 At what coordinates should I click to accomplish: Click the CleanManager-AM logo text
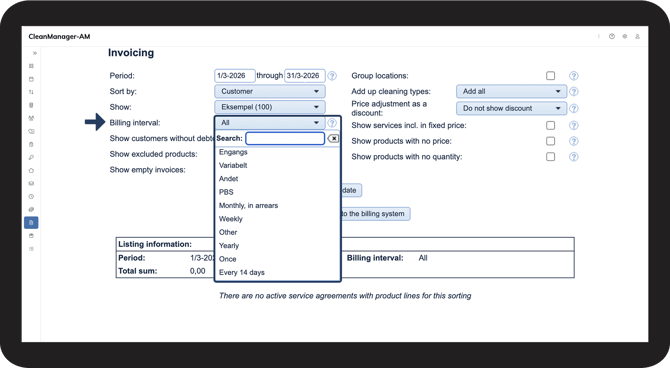tap(59, 37)
